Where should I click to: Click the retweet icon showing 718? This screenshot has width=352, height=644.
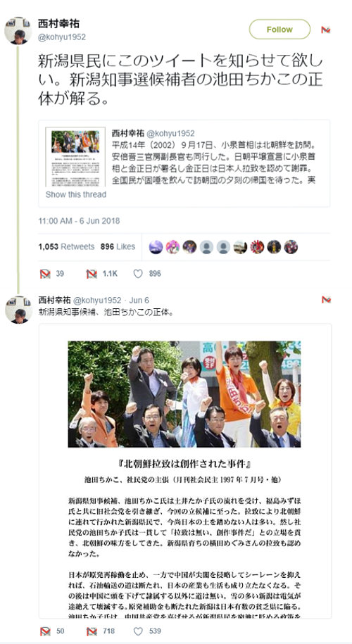[x=92, y=631]
